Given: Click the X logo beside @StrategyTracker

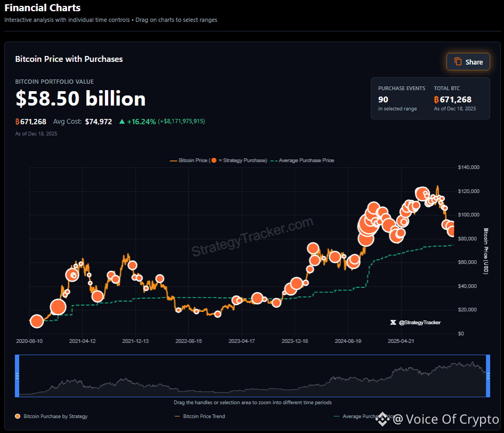Looking at the screenshot, I should tap(393, 323).
